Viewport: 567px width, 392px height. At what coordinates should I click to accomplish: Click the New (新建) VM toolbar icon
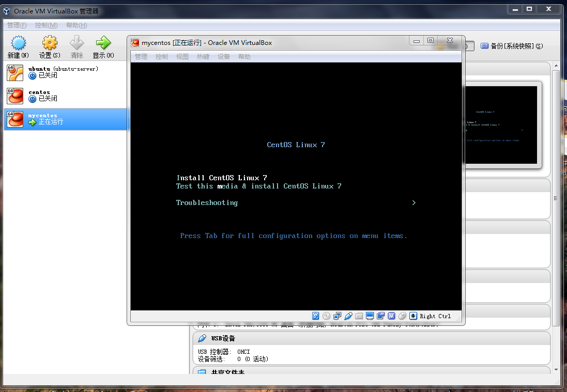tap(18, 43)
